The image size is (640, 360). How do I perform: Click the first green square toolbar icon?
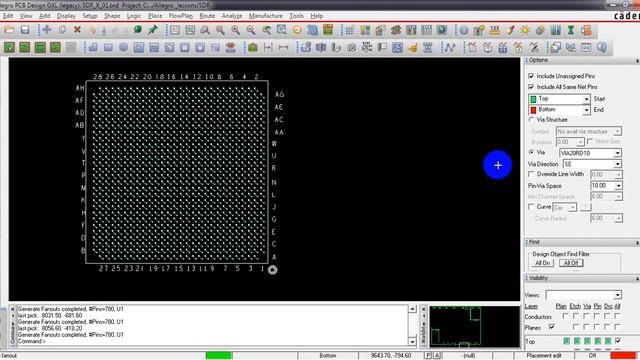(x=9, y=47)
